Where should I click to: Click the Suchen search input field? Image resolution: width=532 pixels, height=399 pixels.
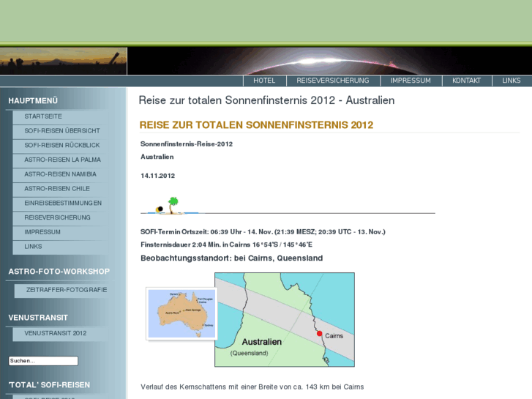(x=43, y=361)
